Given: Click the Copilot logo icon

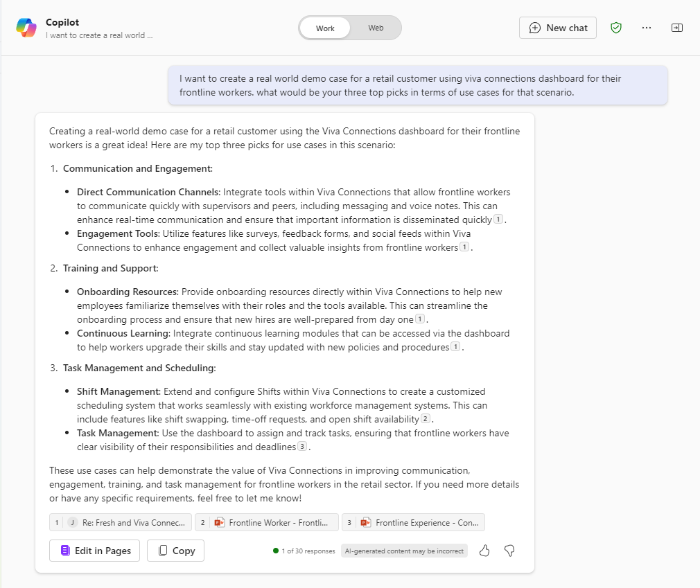Looking at the screenshot, I should (26, 28).
